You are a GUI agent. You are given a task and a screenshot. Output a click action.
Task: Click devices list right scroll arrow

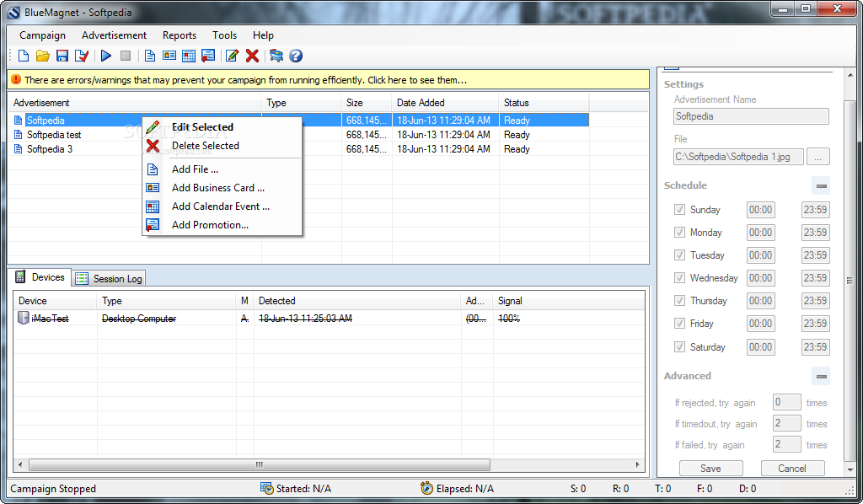(x=638, y=465)
